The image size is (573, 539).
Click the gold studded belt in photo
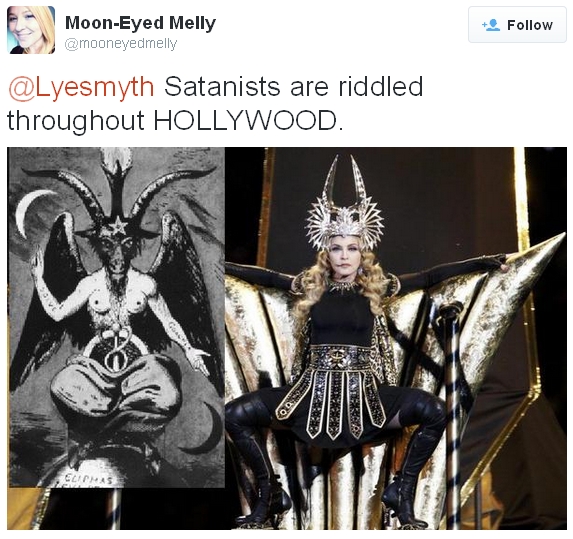click(x=341, y=356)
